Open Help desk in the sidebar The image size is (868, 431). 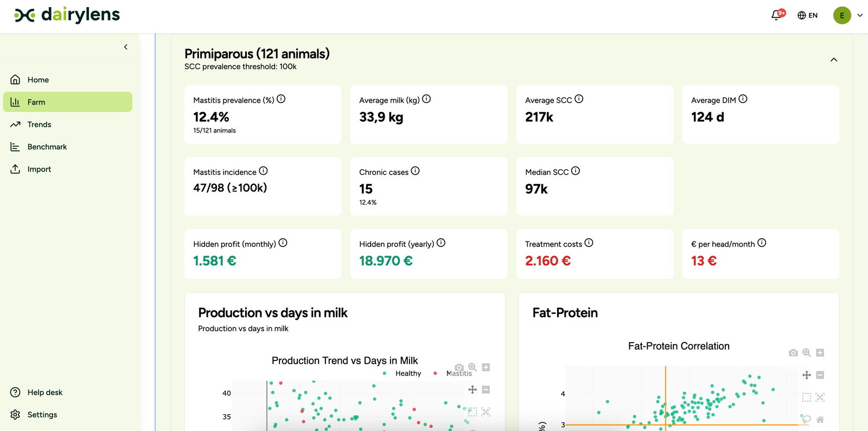coord(68,392)
